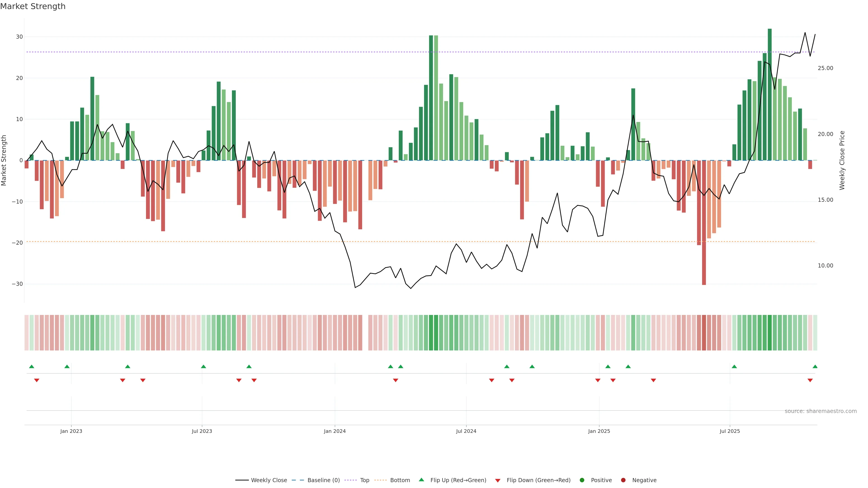Select the leftmost green flip-up triangle marker
Screen dimensions: 868x488
[32, 366]
